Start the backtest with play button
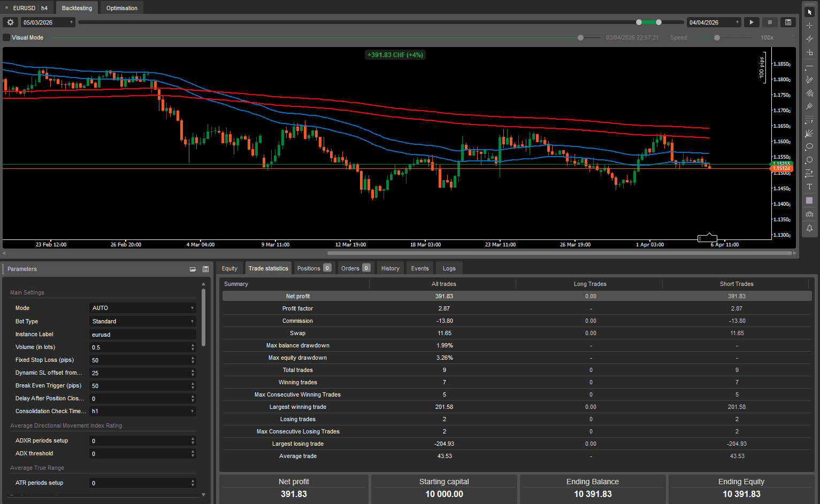Viewport: 820px width, 504px height. [752, 22]
